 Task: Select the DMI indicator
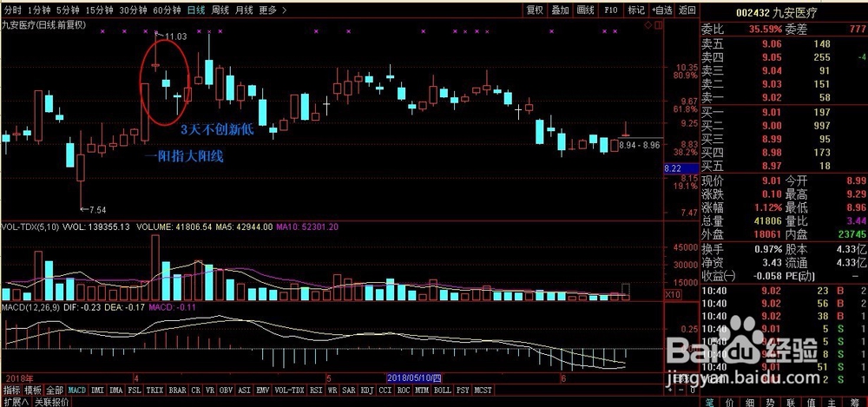click(x=98, y=391)
